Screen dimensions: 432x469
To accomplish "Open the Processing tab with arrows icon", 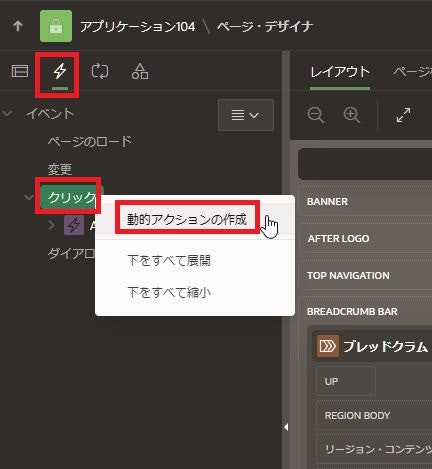I will click(100, 71).
